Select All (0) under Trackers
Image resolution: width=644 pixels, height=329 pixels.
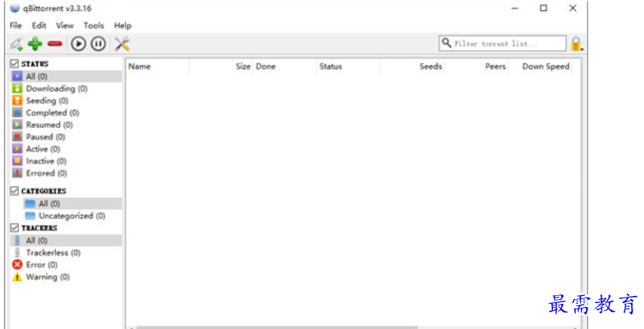click(x=67, y=240)
